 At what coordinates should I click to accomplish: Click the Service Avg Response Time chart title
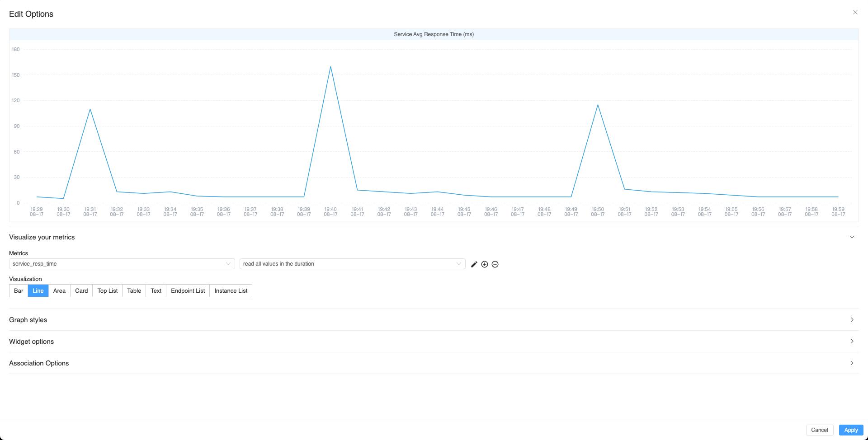click(434, 34)
